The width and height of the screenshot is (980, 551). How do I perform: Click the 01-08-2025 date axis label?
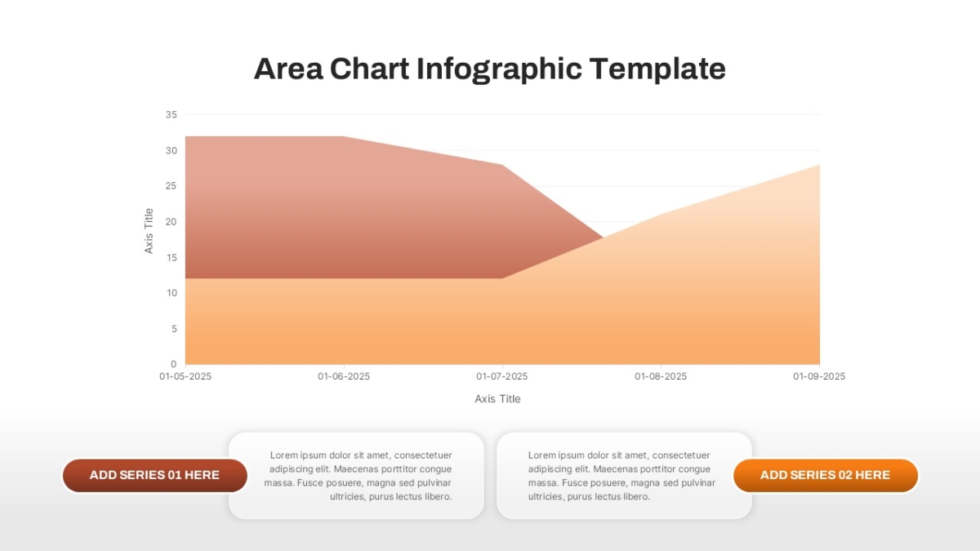(x=661, y=376)
